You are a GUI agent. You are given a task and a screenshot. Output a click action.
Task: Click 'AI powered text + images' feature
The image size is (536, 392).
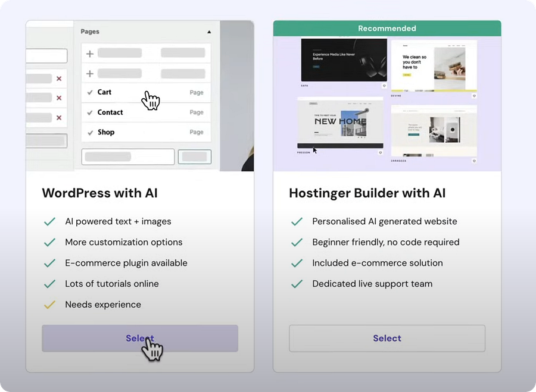pyautogui.click(x=118, y=221)
